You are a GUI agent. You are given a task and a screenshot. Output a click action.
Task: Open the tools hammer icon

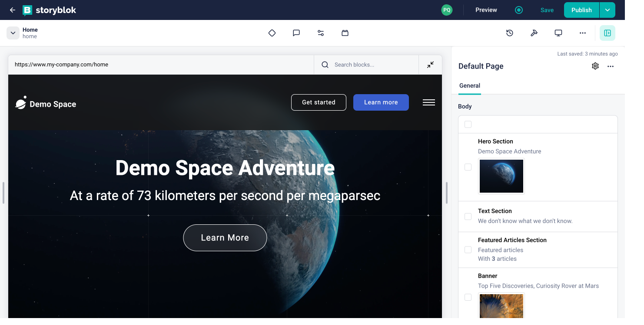(534, 33)
